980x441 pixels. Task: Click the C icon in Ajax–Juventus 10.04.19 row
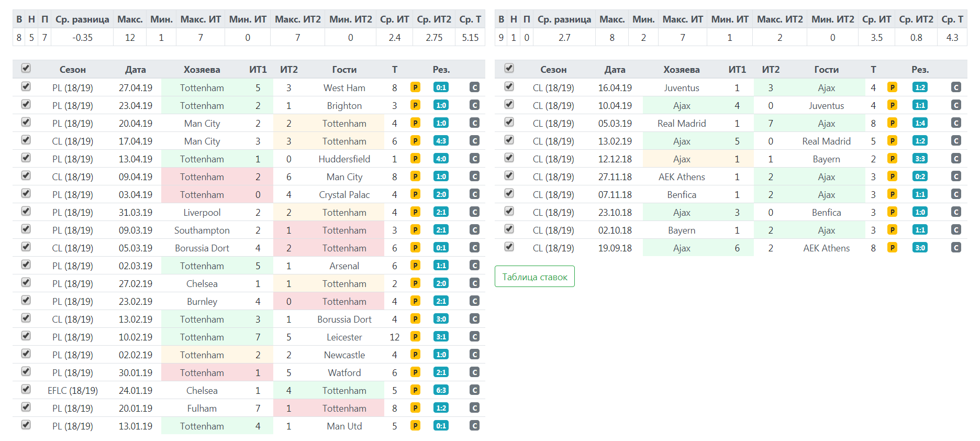click(x=956, y=105)
